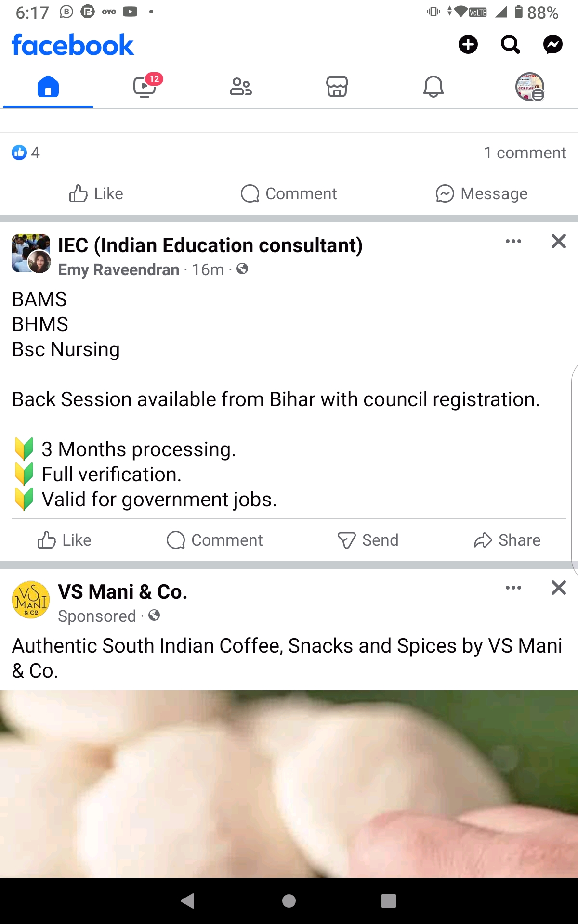Screen dimensions: 578x924
Task: Open the VS Mani ad image
Action: click(x=289, y=783)
